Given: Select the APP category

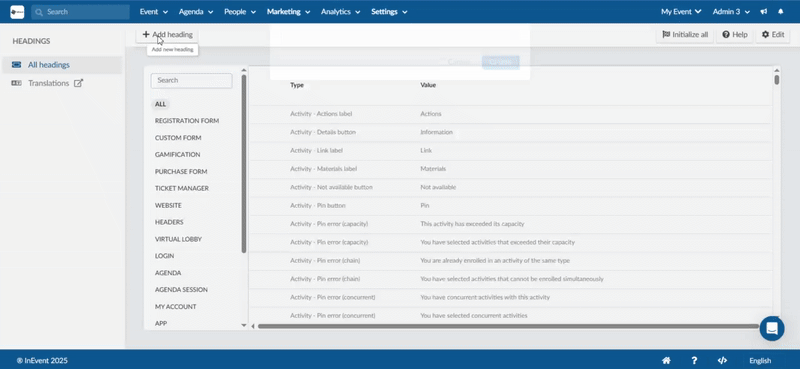Looking at the screenshot, I should [161, 324].
